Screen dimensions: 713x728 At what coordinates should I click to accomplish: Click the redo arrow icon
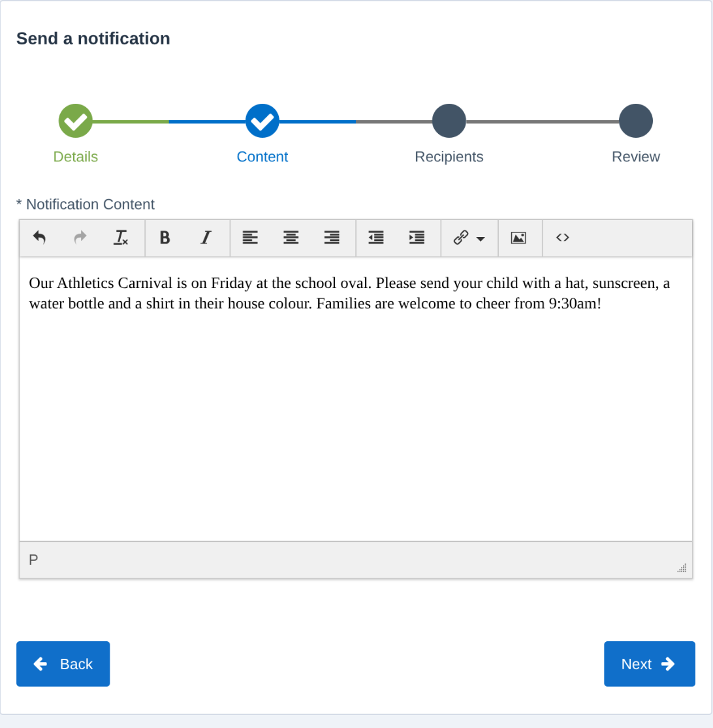pyautogui.click(x=80, y=238)
